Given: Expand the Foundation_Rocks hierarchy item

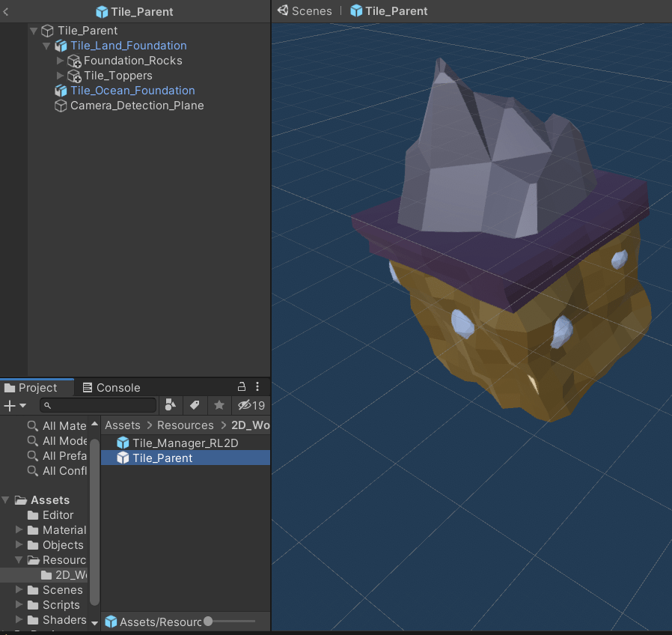Looking at the screenshot, I should pos(61,61).
